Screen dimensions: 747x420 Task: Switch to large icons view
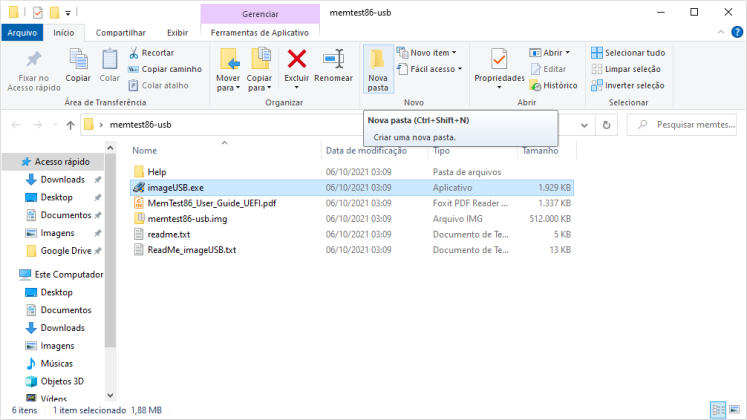tap(735, 410)
